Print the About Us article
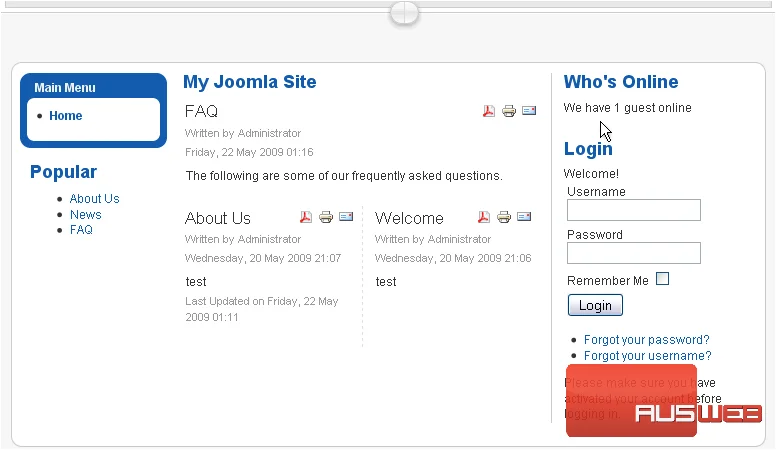The image size is (776, 450). click(x=326, y=217)
